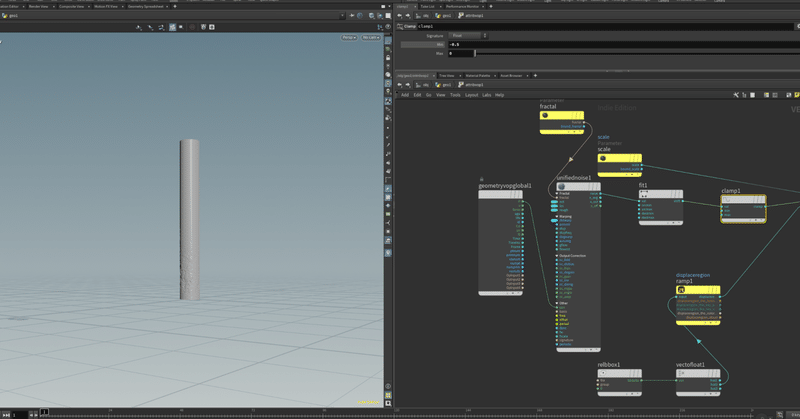Click the padlock lock-camera icon in viewport sidebar
This screenshot has height=419, width=800.
pyautogui.click(x=388, y=58)
